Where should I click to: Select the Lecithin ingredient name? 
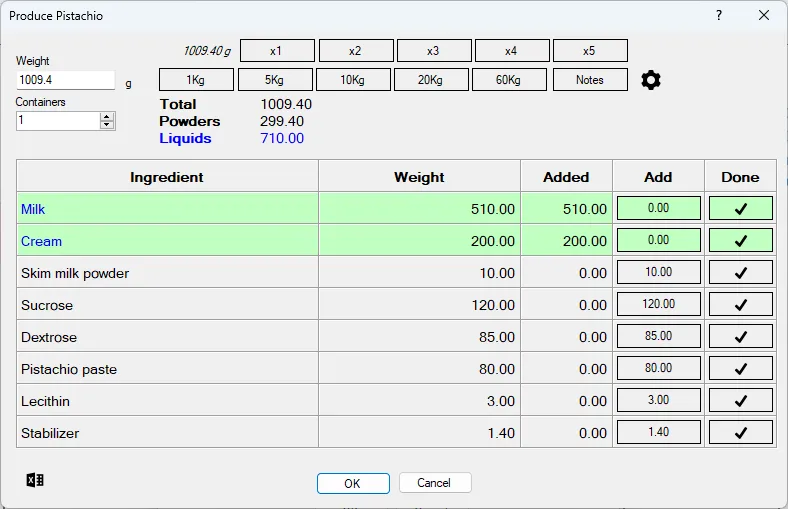[x=45, y=401]
